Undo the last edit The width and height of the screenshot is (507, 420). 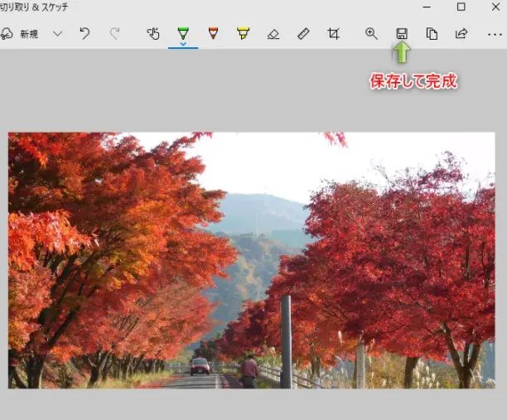tap(84, 33)
